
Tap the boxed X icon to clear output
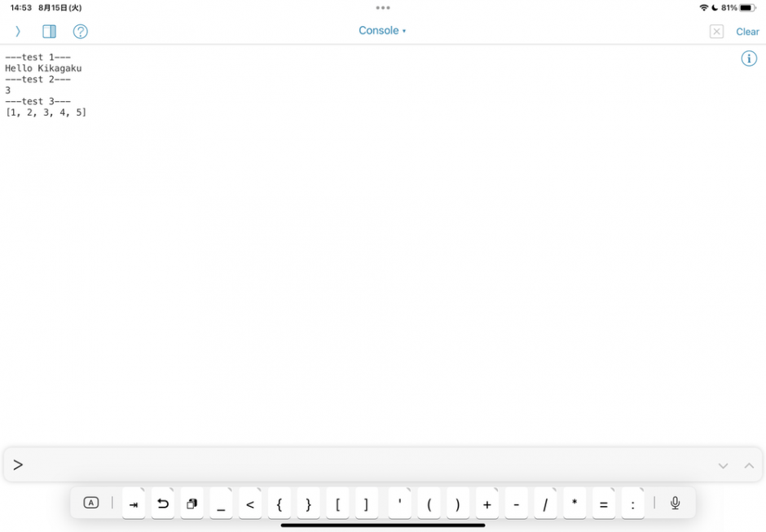click(x=715, y=31)
